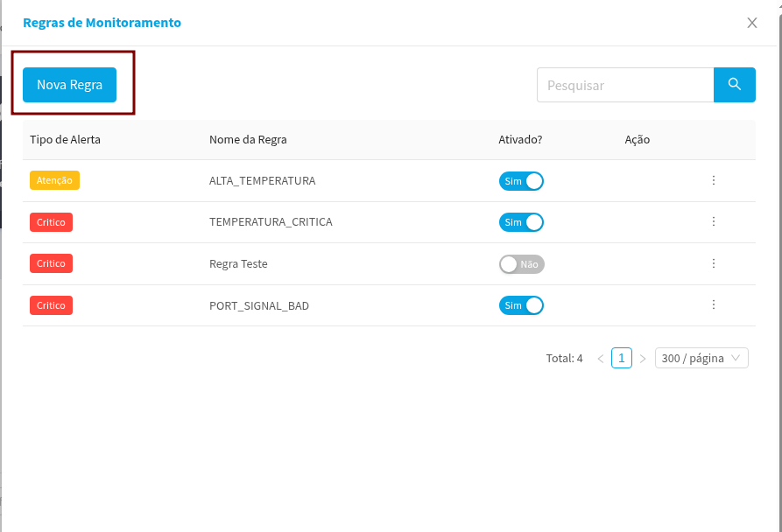Open three-dot menu for PORT_SIGNAL_BAD
Viewport: 782px width, 532px height.
(x=713, y=305)
